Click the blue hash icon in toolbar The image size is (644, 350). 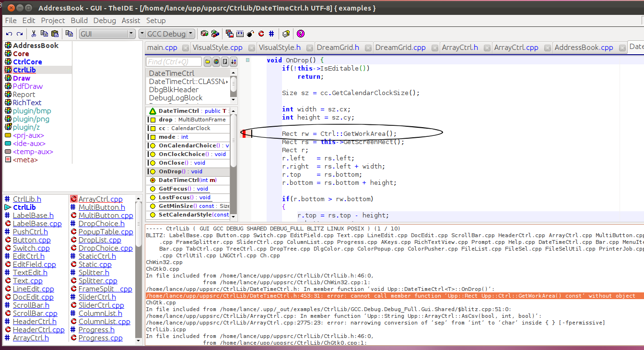click(x=271, y=34)
